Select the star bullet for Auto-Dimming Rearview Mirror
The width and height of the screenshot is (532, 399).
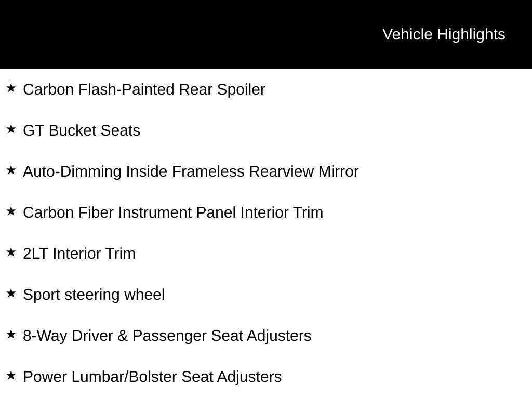pyautogui.click(x=11, y=170)
